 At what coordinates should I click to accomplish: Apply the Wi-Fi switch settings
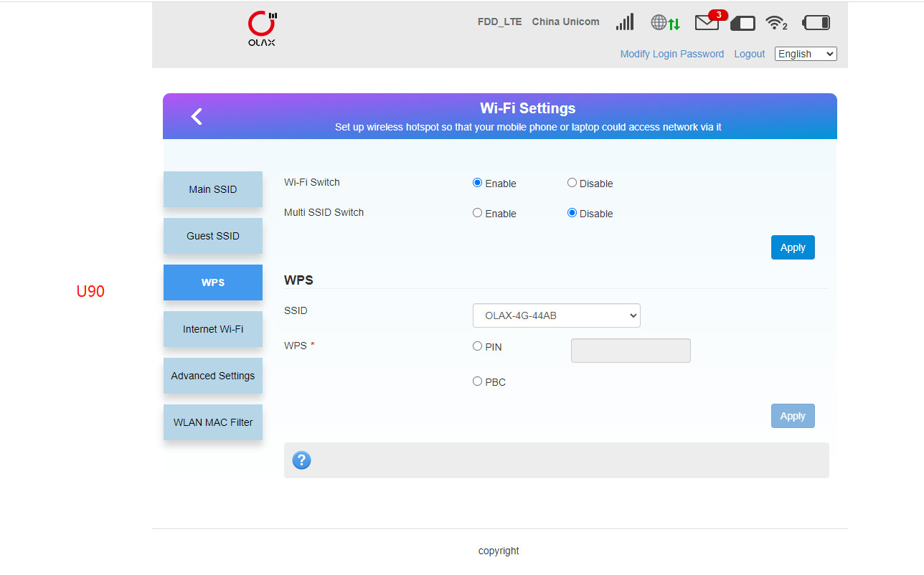tap(792, 247)
